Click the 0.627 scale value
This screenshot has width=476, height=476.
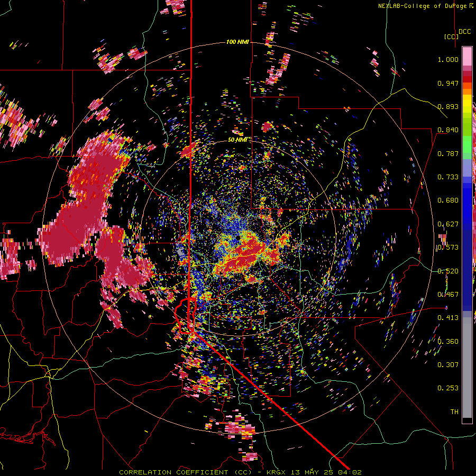[448, 224]
